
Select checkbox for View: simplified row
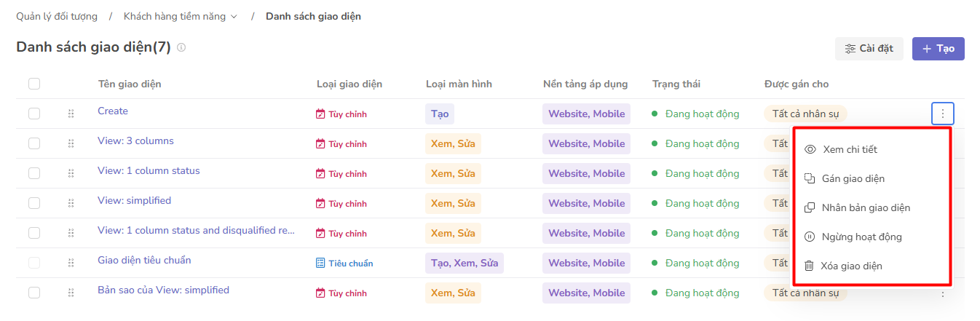(x=34, y=203)
